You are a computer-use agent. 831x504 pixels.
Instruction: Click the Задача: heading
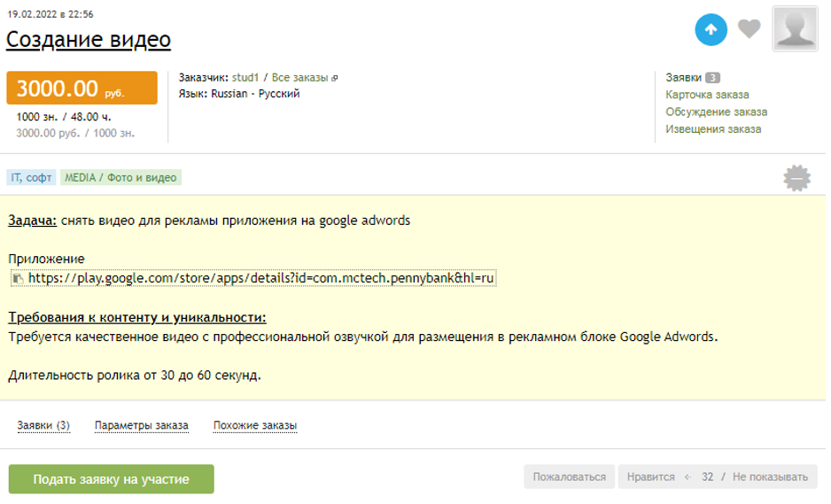(x=32, y=221)
